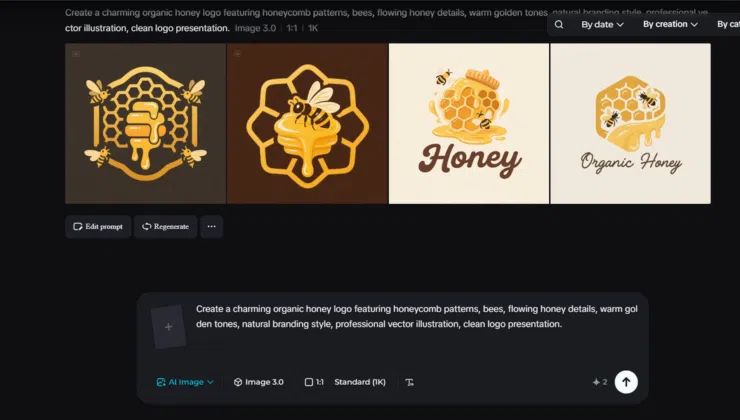Open the Organic Honey logo thumbnail
Image resolution: width=740 pixels, height=420 pixels.
coord(631,124)
